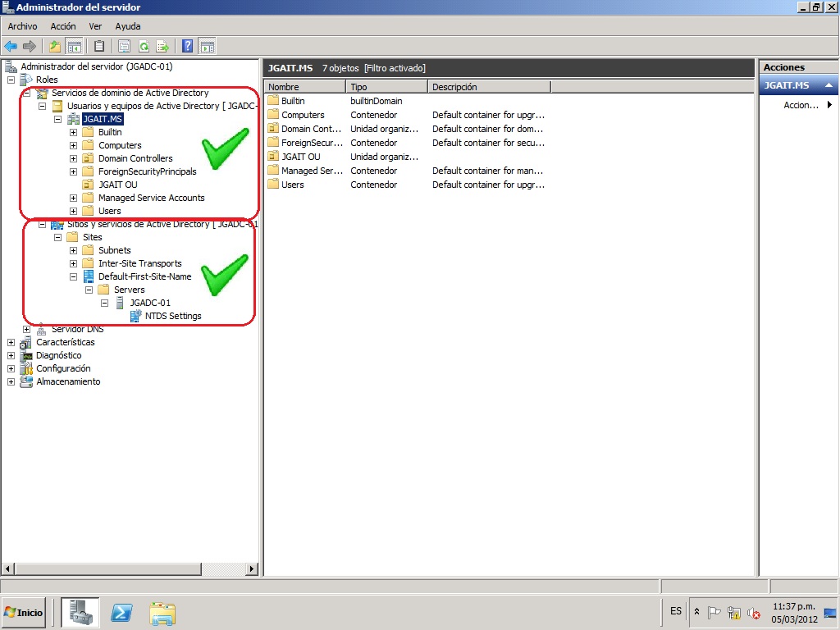The image size is (840, 630).
Task: Open the Acción menu
Action: click(x=63, y=26)
